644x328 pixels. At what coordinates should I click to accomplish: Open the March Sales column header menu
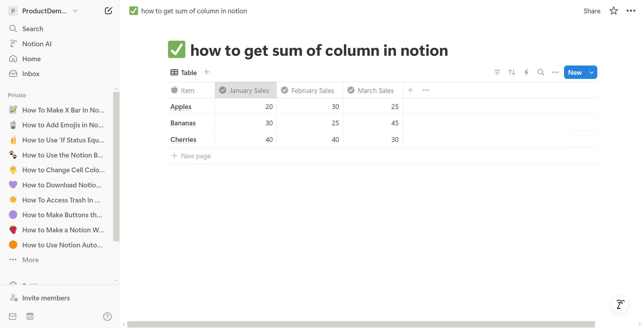click(373, 90)
